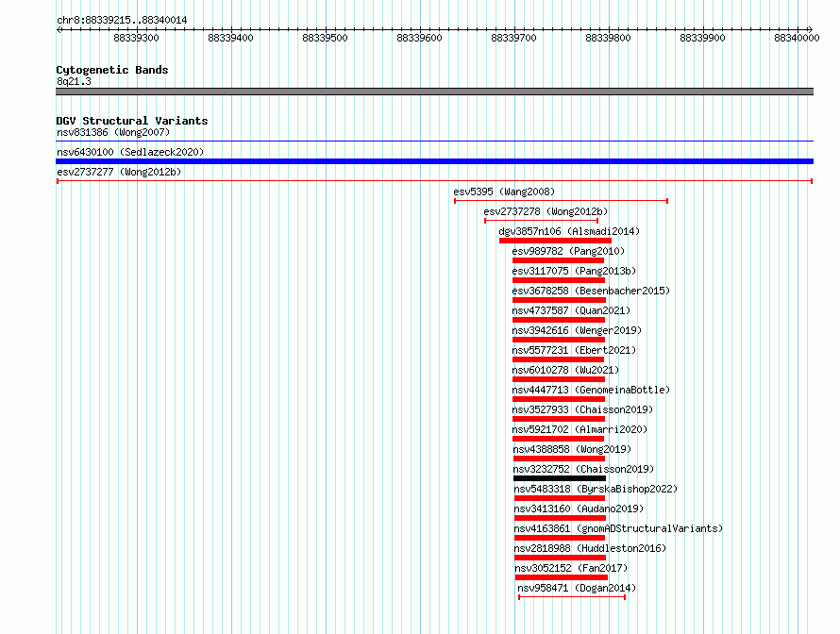Viewport: 840px width, 634px height.
Task: Click ruler tick label 88339600
Action: (419, 38)
